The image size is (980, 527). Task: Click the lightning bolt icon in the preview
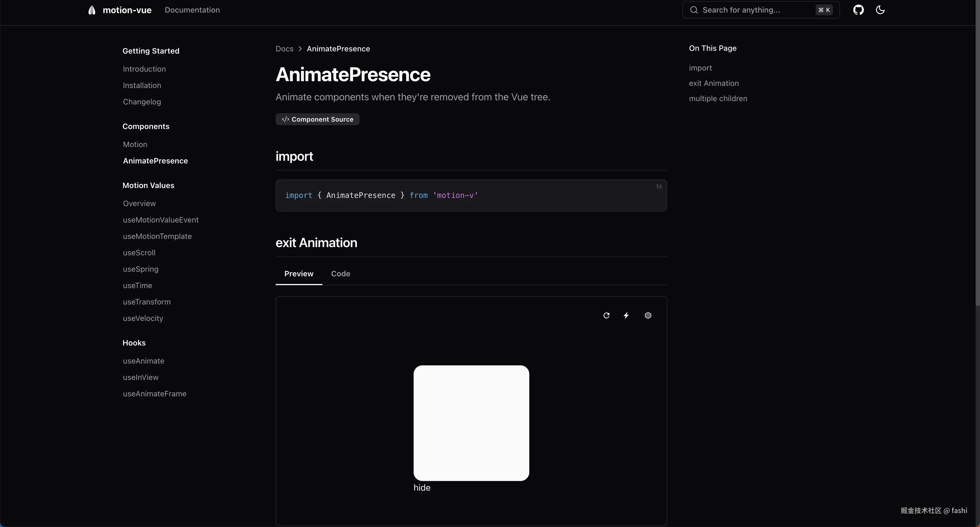tap(626, 315)
